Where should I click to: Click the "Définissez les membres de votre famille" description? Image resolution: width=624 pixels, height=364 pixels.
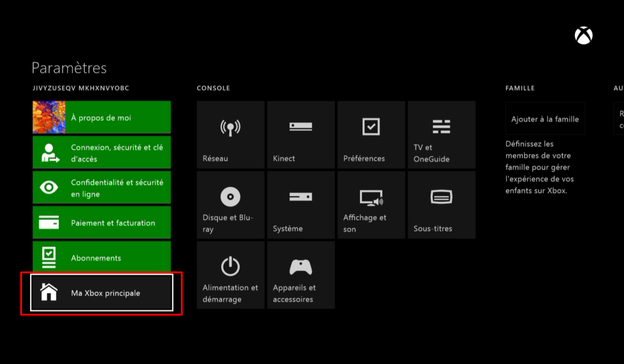pos(539,167)
